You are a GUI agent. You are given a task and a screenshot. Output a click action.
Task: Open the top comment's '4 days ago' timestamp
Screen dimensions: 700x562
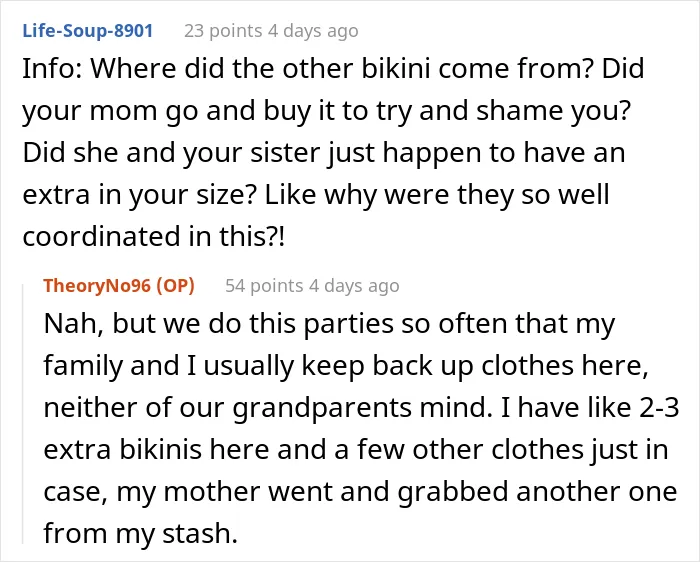point(313,31)
